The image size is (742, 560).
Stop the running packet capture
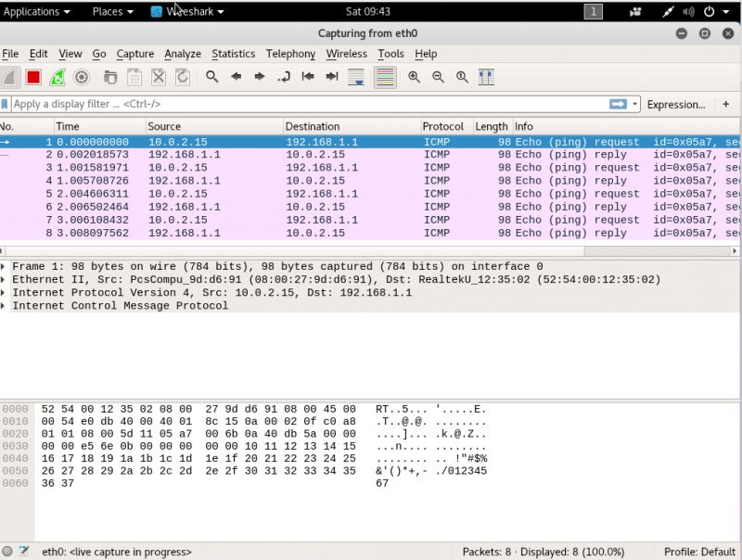point(33,77)
